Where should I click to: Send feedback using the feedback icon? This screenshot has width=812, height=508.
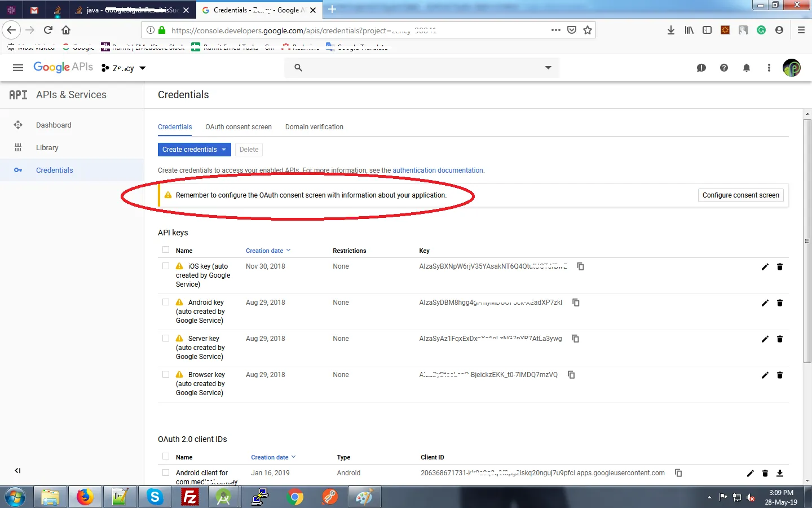[x=701, y=68]
